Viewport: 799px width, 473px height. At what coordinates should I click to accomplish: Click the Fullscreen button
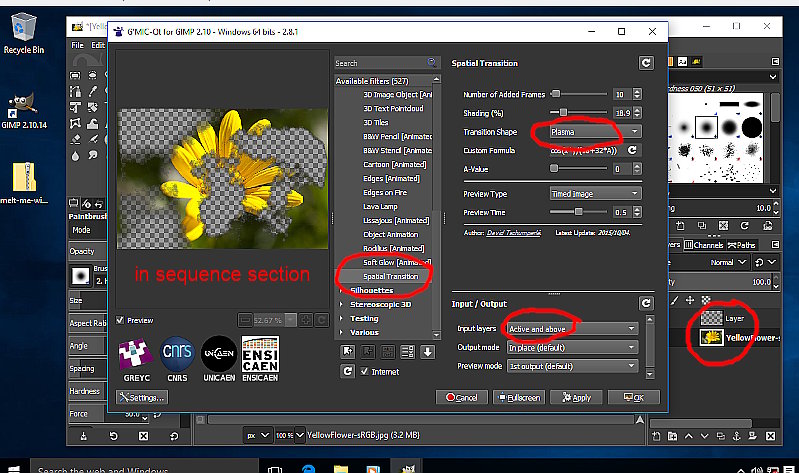(x=519, y=397)
